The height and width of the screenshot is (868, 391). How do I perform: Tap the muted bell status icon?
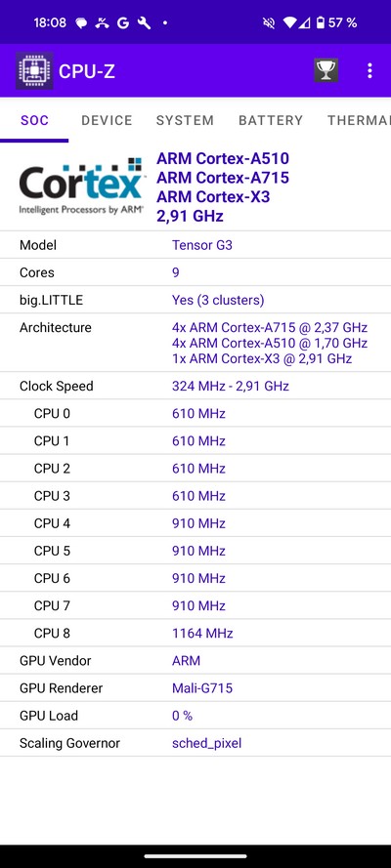coord(270,22)
